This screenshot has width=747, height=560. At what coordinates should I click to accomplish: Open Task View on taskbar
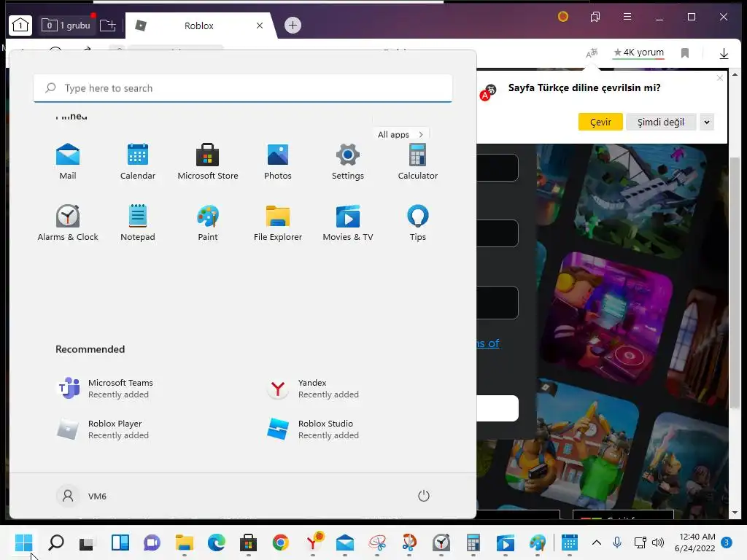(x=88, y=542)
